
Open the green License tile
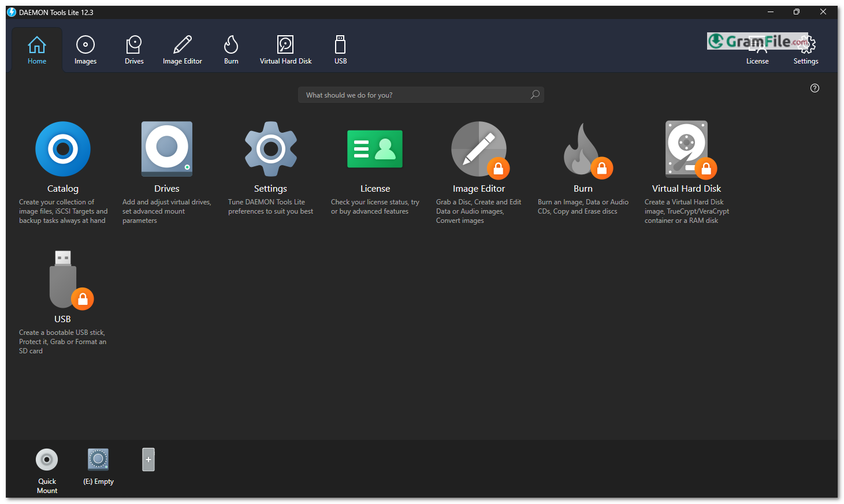click(x=375, y=149)
